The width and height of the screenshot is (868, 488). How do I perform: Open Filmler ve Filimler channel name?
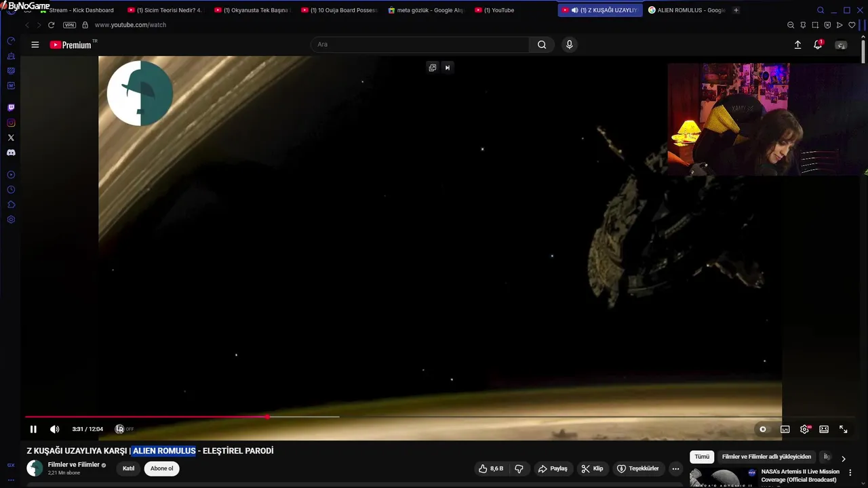(x=74, y=465)
